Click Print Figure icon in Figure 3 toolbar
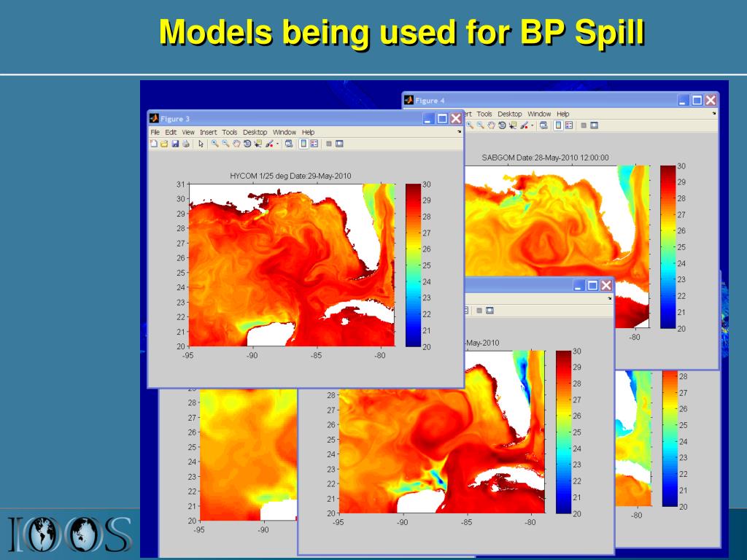The height and width of the screenshot is (560, 747). coord(186,144)
